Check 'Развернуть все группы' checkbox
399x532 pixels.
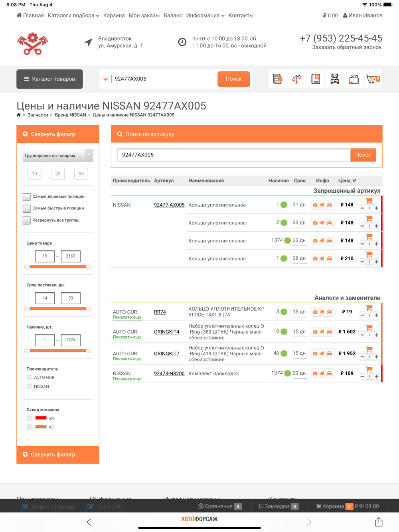27,220
